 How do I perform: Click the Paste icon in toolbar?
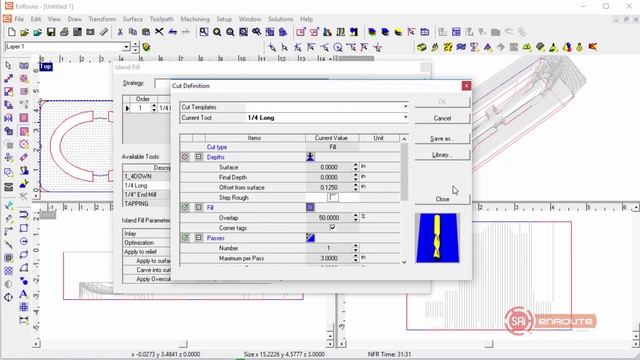click(146, 32)
